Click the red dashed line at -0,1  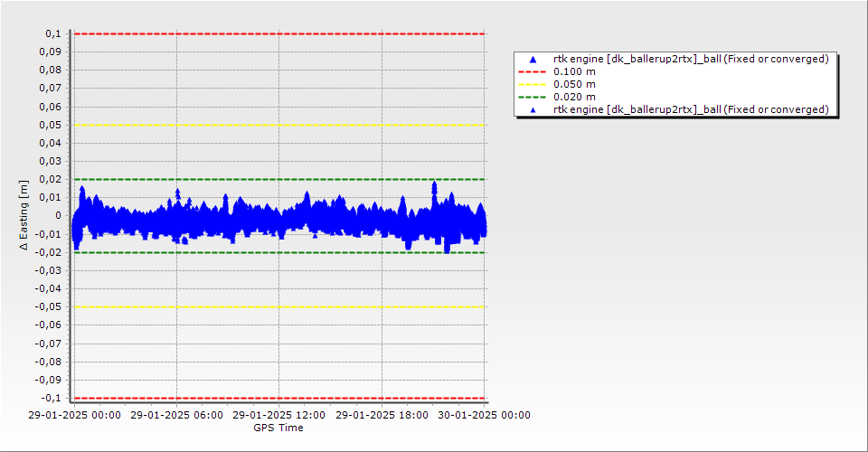(x=279, y=398)
